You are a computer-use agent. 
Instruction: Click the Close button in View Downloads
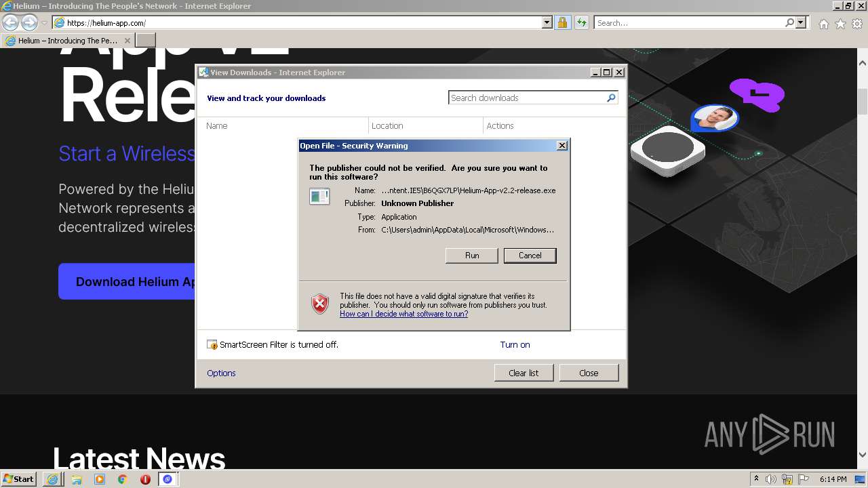click(x=589, y=373)
